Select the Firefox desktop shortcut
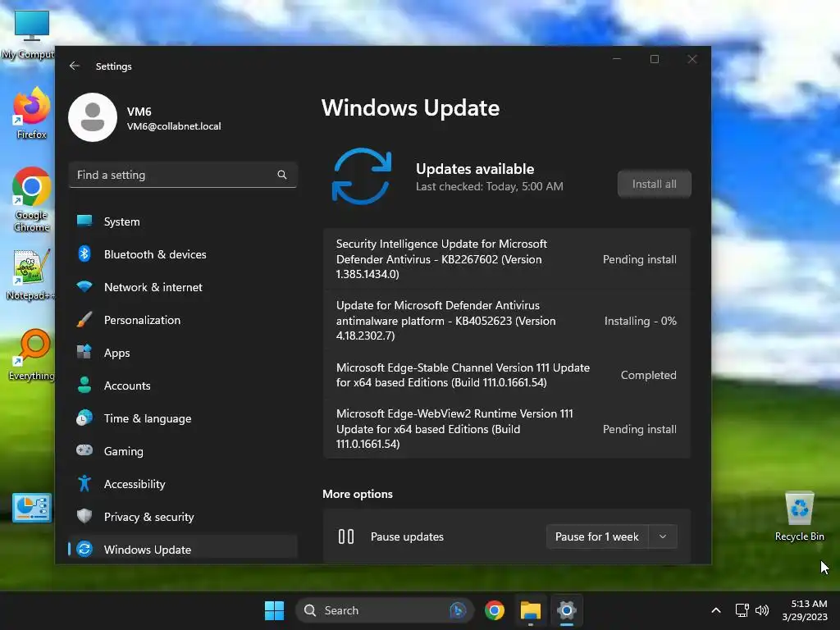The height and width of the screenshot is (630, 840). tap(31, 113)
